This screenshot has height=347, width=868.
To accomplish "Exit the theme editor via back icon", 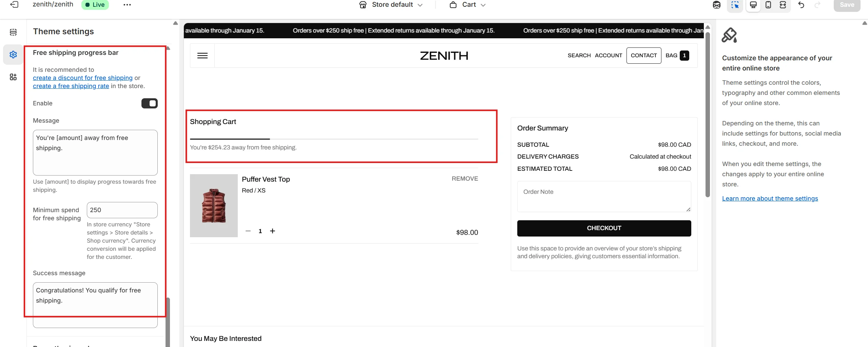I will (14, 5).
